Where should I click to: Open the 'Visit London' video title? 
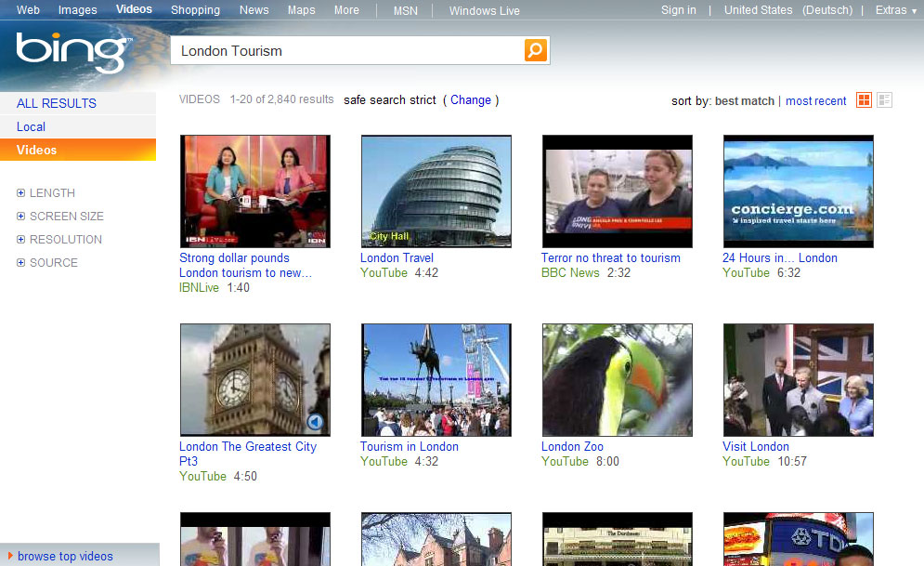tap(756, 446)
